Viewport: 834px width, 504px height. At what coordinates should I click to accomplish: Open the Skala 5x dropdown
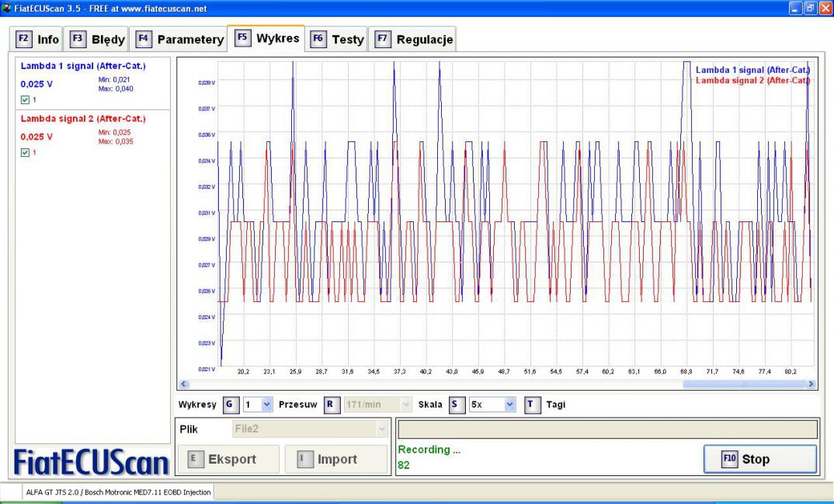click(509, 405)
